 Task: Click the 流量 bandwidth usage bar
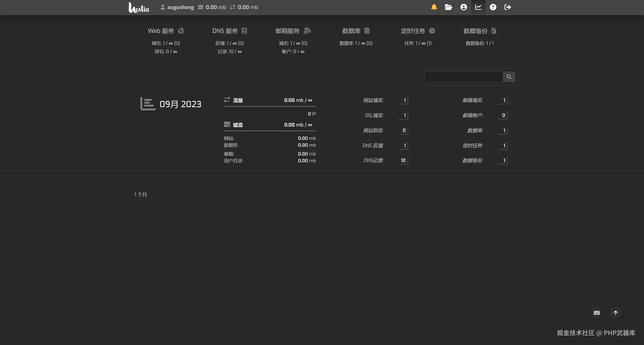point(270,106)
